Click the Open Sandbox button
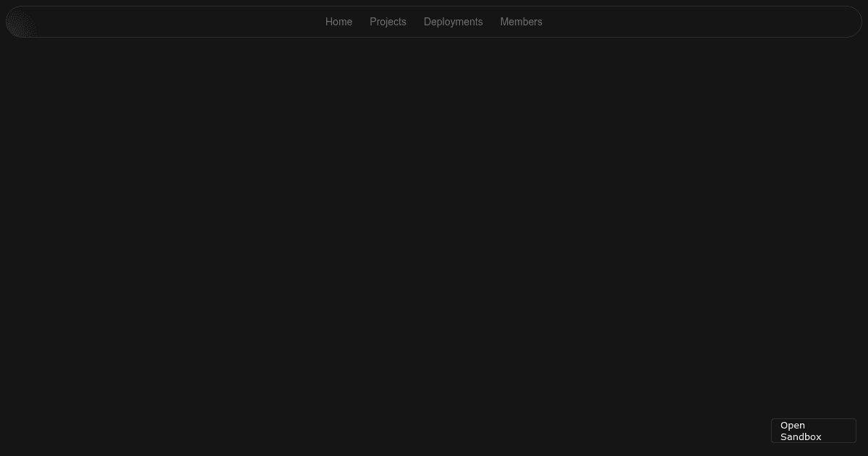Image resolution: width=868 pixels, height=456 pixels. click(x=814, y=431)
